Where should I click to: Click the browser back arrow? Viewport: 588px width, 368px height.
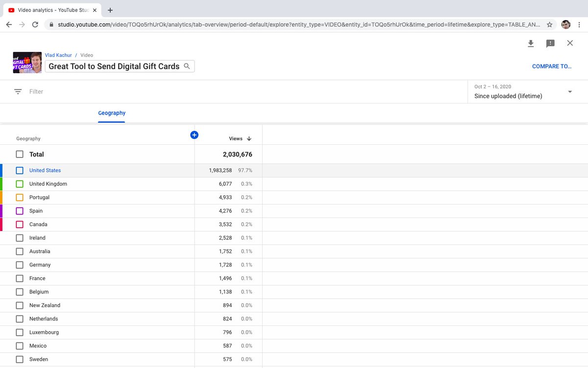9,25
